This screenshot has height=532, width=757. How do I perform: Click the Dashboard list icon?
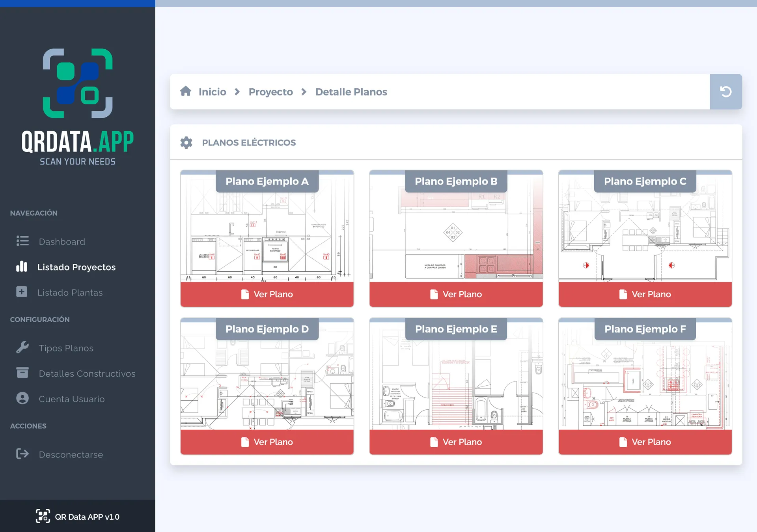[22, 241]
